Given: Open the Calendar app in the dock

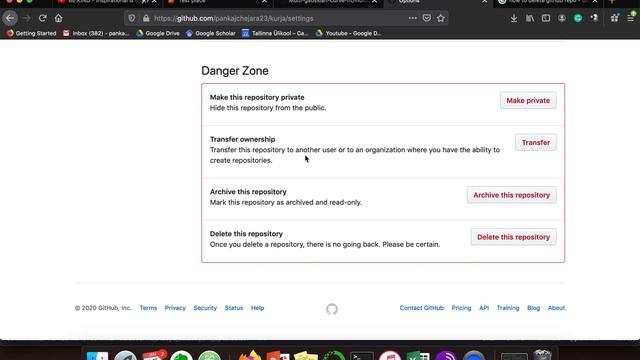Looking at the screenshot, I should [154, 355].
